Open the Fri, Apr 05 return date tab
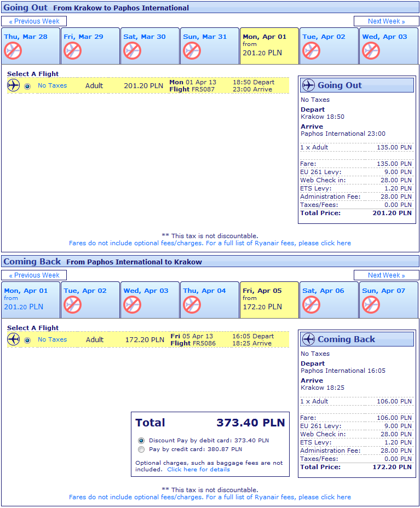Image resolution: width=420 pixels, height=508 pixels. [x=269, y=299]
